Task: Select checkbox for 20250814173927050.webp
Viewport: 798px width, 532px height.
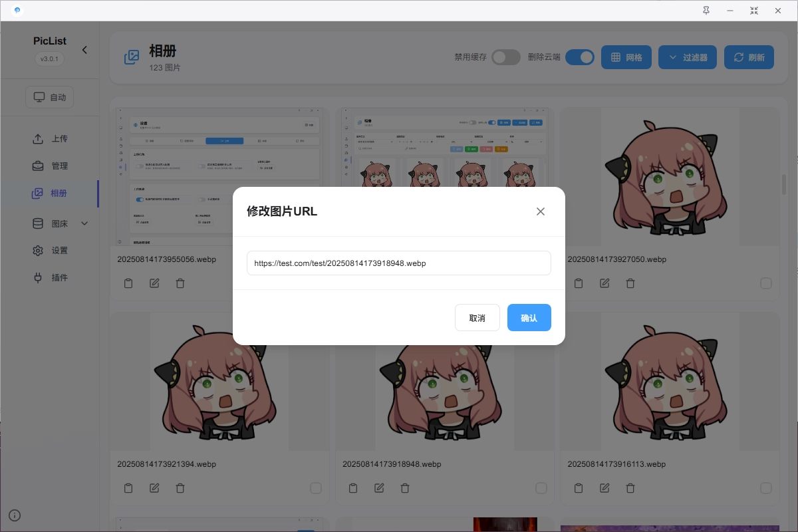Action: click(x=766, y=283)
